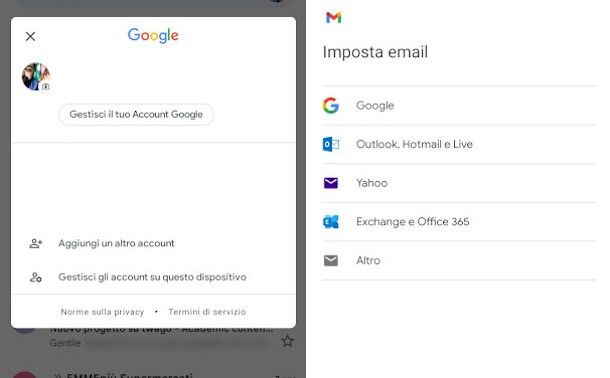This screenshot has height=378, width=610.
Task: Tap the Exchange icon
Action: [331, 222]
